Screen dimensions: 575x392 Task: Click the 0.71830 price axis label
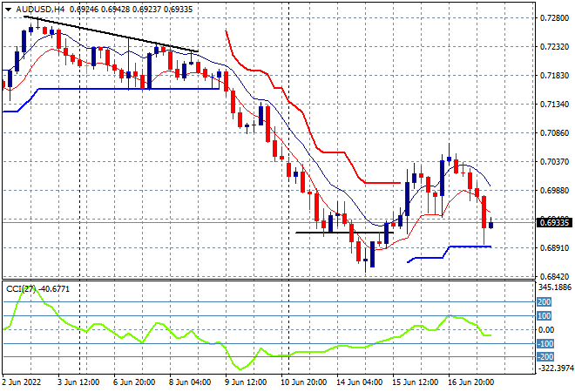(x=554, y=75)
